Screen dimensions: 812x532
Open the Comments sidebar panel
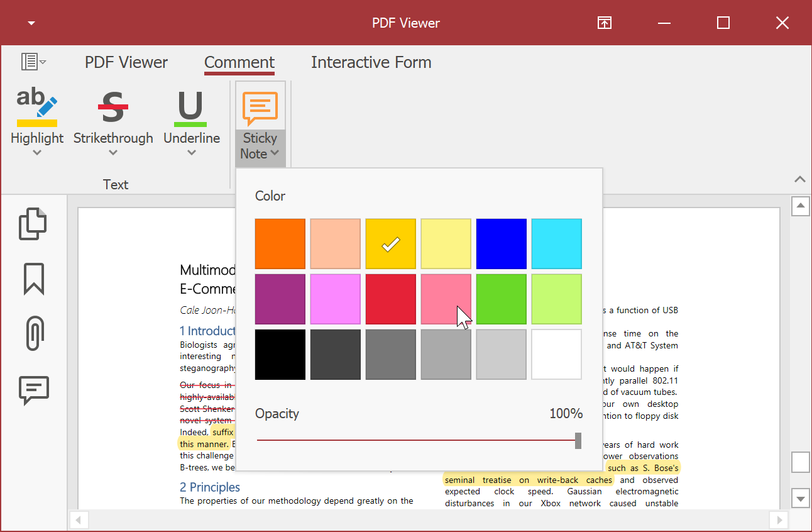pyautogui.click(x=34, y=390)
